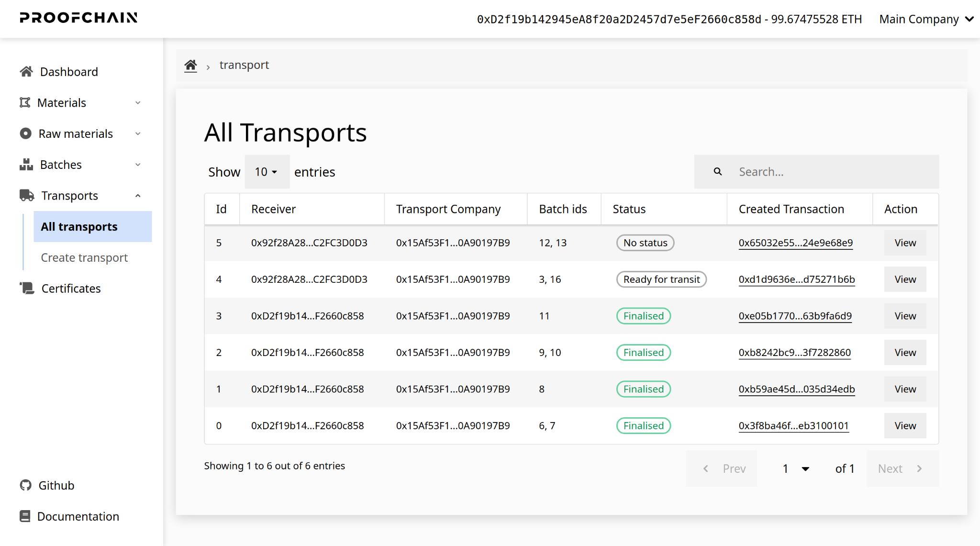Click Finalised badge in row 3
The height and width of the screenshot is (546, 980).
click(x=643, y=316)
